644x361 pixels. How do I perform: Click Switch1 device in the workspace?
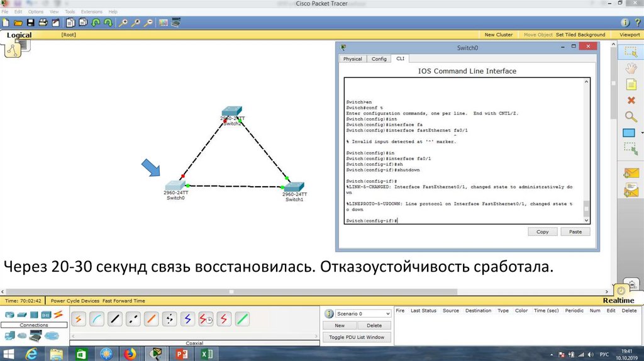(294, 187)
